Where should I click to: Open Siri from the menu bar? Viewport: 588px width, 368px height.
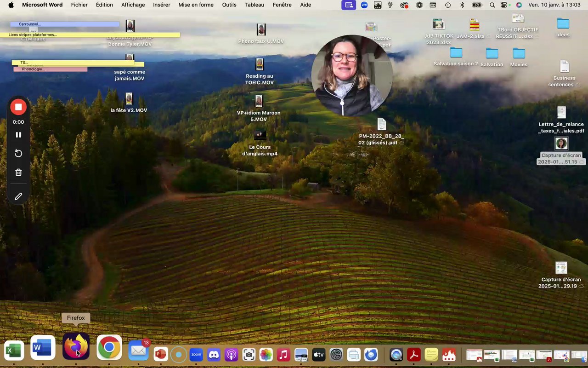(519, 5)
